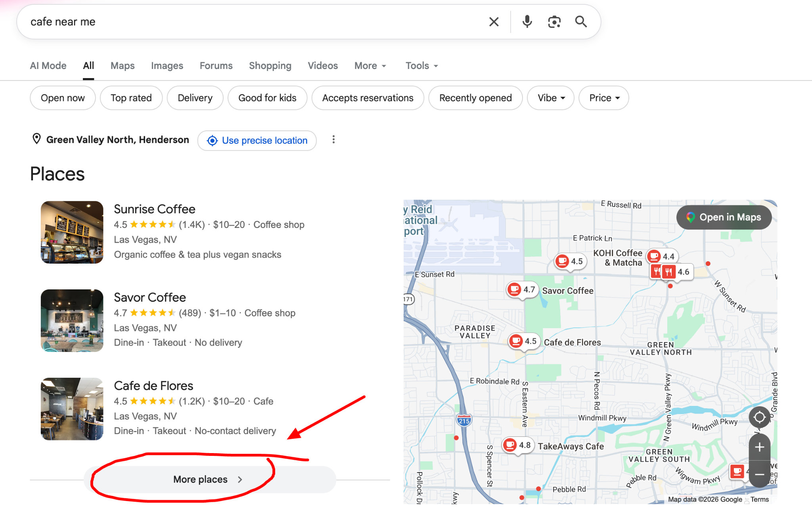This screenshot has height=528, width=812.
Task: Switch to the Images tab
Action: pos(167,66)
